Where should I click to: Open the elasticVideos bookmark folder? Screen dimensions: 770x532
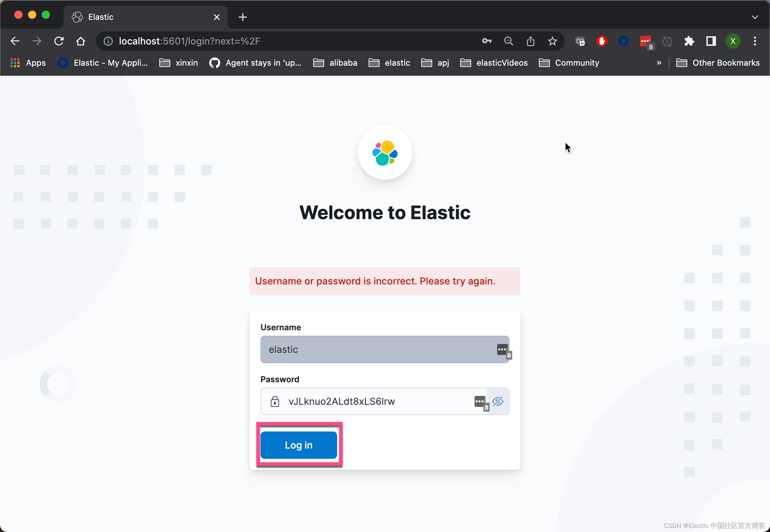(x=494, y=63)
